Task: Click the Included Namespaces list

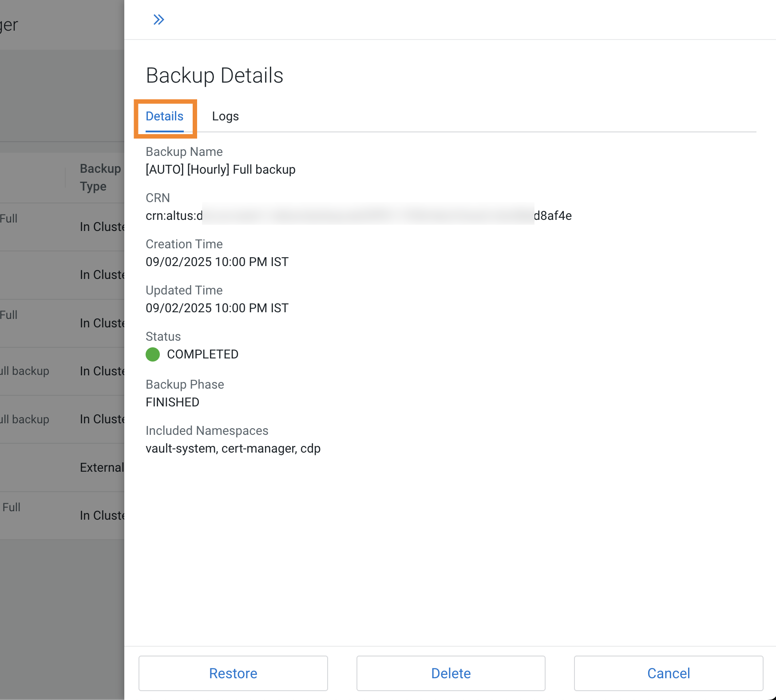Action: pyautogui.click(x=233, y=449)
